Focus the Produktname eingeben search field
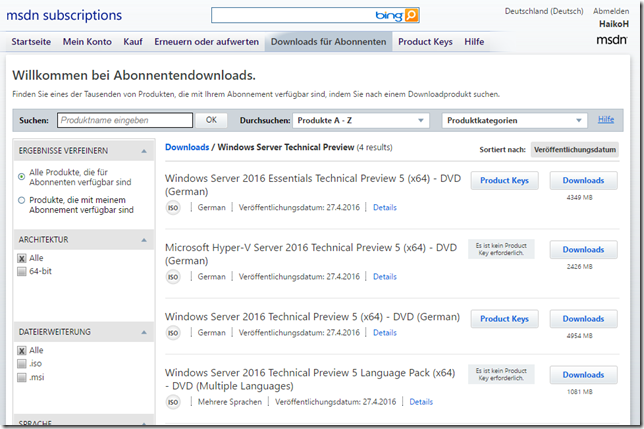Viewport: 644px width, 429px height. point(125,120)
